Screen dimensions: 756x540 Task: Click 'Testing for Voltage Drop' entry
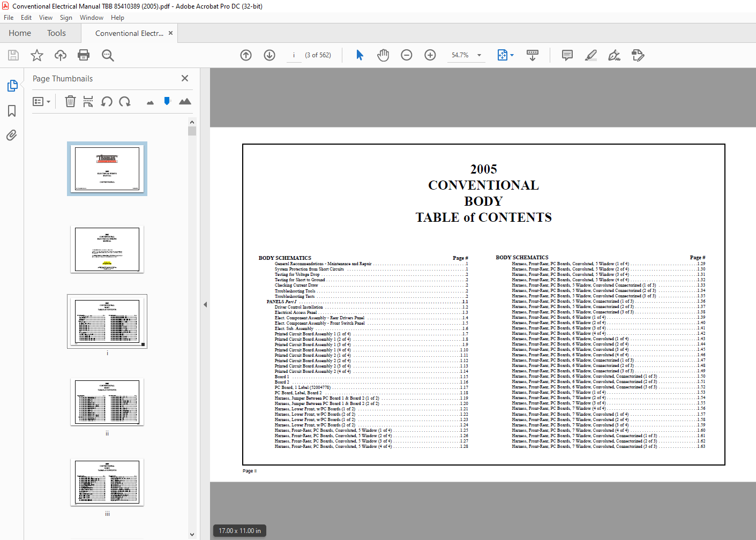[297, 274]
